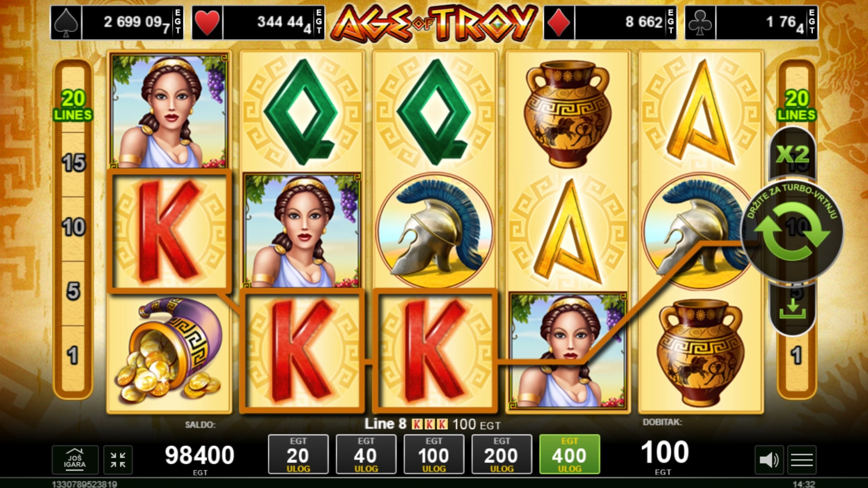
Task: Mute sound using the speaker icon
Action: coord(769,460)
